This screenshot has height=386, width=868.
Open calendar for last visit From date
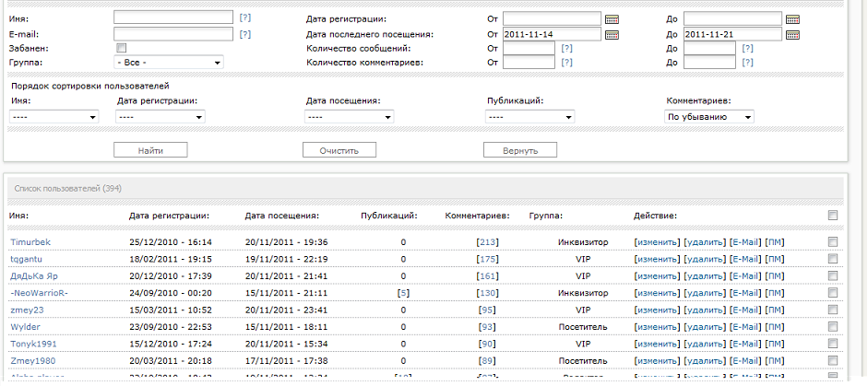(x=612, y=35)
